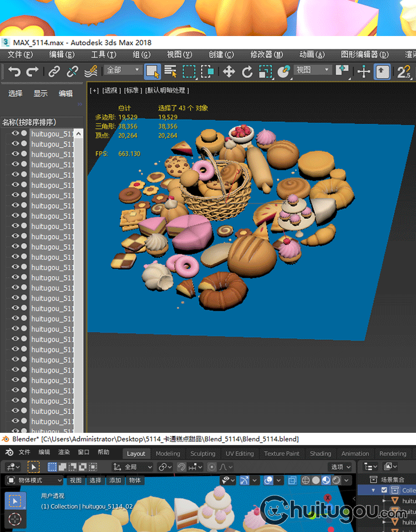Activate the Select Object tool
Screen dimensions: 416x532
(x=153, y=71)
